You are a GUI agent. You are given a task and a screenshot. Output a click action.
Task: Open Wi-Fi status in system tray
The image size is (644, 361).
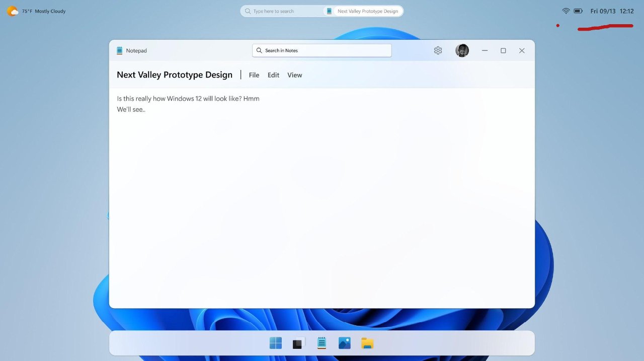566,11
